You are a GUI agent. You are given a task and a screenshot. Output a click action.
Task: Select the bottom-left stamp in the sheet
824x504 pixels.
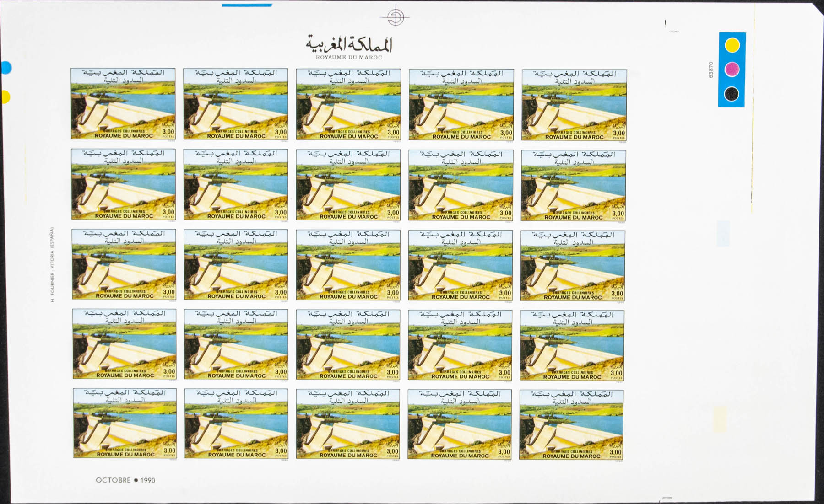(125, 423)
